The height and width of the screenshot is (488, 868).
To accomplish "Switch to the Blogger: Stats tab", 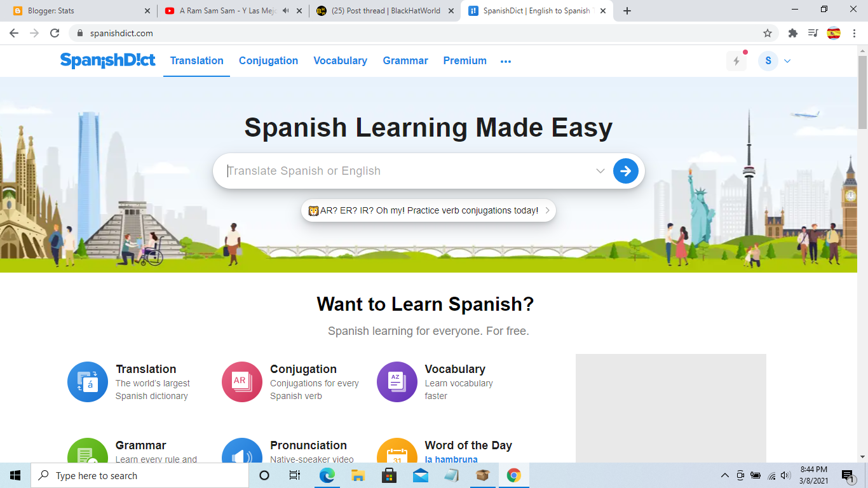I will (x=79, y=11).
